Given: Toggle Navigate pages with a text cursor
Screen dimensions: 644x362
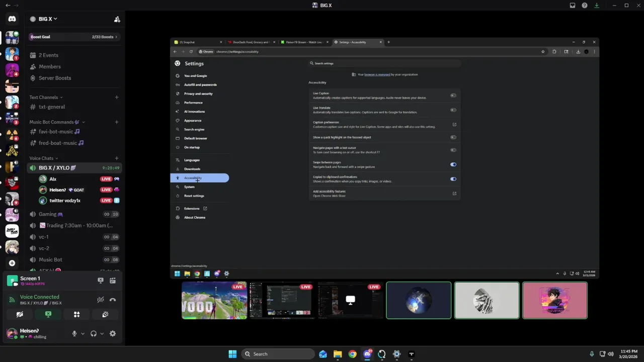Looking at the screenshot, I should pyautogui.click(x=453, y=150).
